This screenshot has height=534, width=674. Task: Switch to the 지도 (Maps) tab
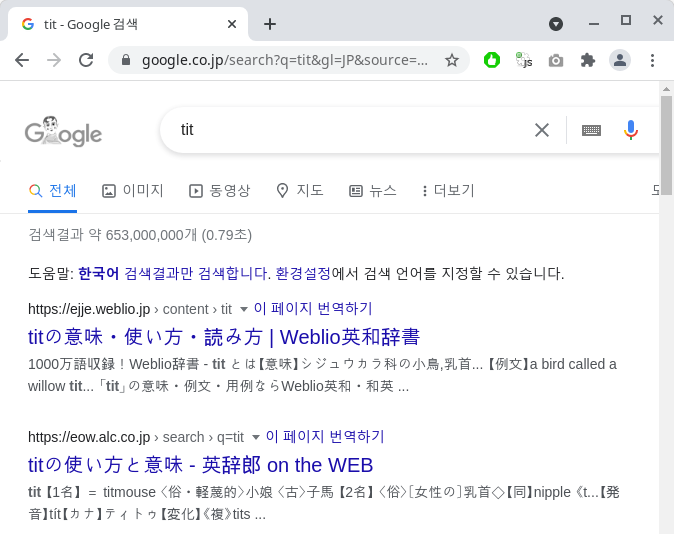[300, 190]
